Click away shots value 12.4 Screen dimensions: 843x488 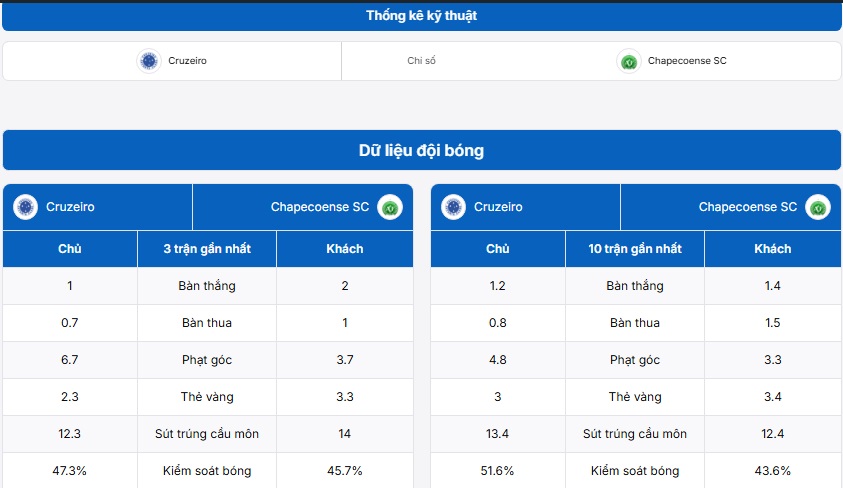tap(773, 434)
